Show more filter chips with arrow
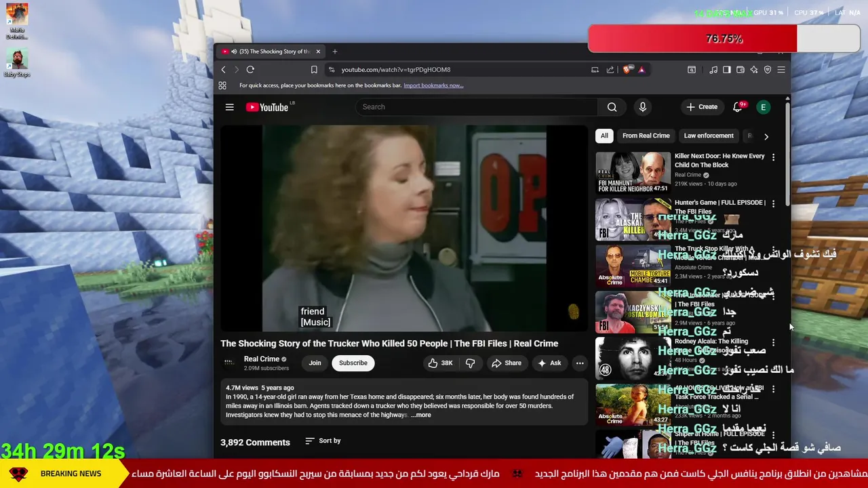Screen dimensions: 868x488 click(x=766, y=136)
